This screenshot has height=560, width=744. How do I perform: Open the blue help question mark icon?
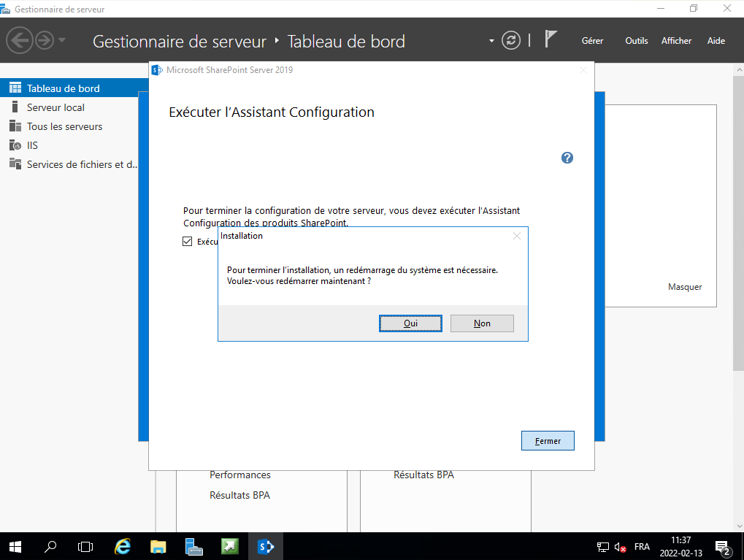click(x=567, y=158)
